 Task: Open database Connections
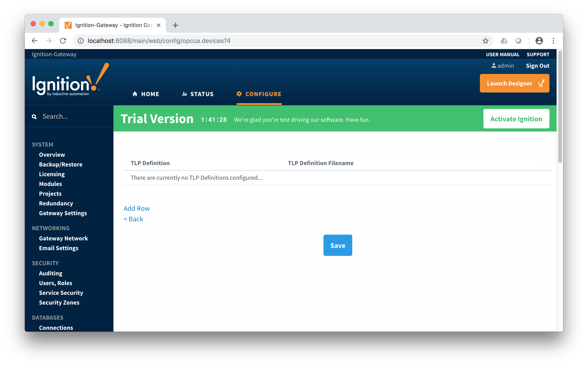click(56, 327)
